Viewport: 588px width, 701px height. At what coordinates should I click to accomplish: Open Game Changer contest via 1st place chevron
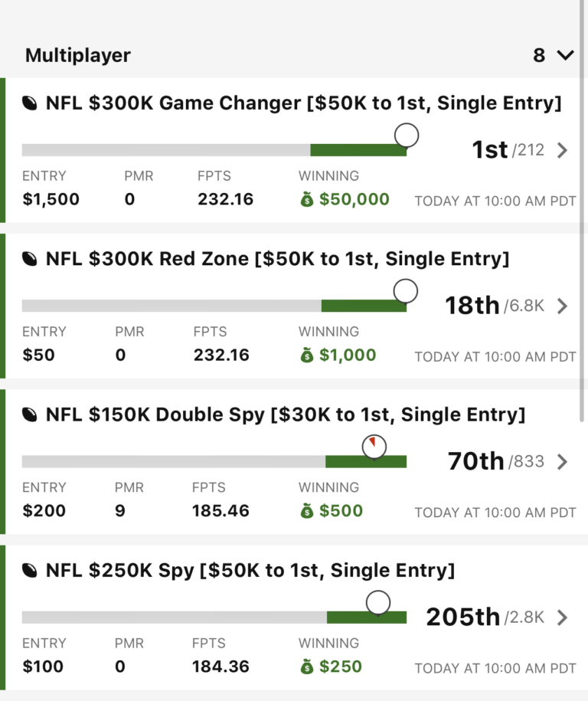click(x=563, y=150)
